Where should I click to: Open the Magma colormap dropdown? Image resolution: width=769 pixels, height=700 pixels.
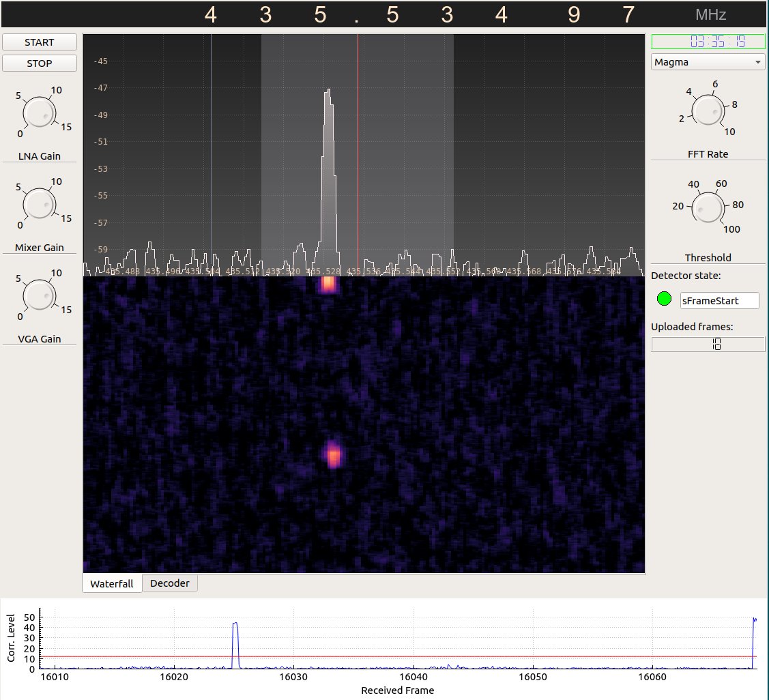708,62
